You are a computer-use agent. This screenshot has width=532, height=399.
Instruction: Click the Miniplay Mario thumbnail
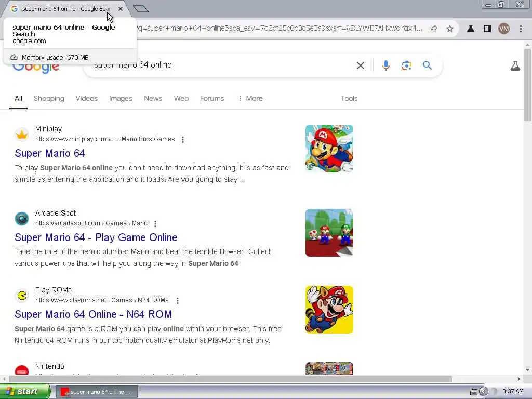[x=329, y=149]
